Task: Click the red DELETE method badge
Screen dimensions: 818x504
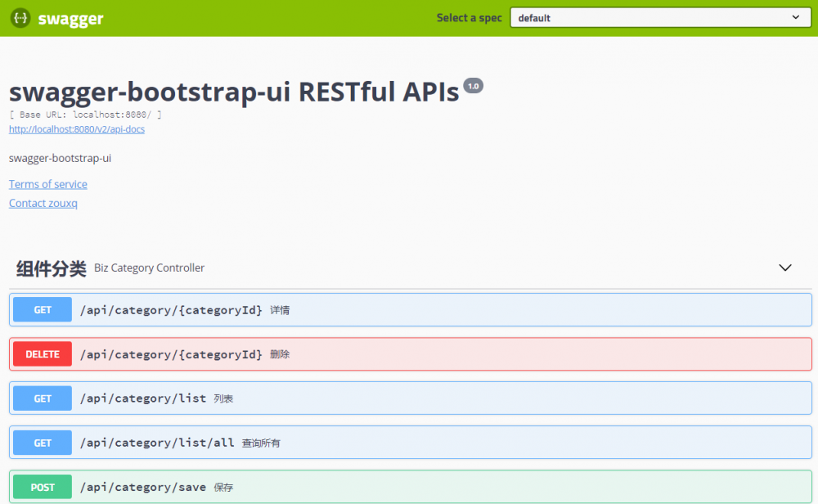Action: coord(43,354)
